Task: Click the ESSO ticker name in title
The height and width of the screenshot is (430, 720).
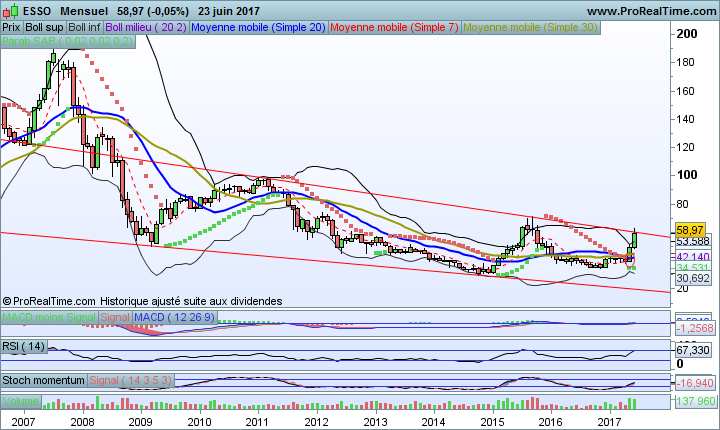Action: coord(37,11)
